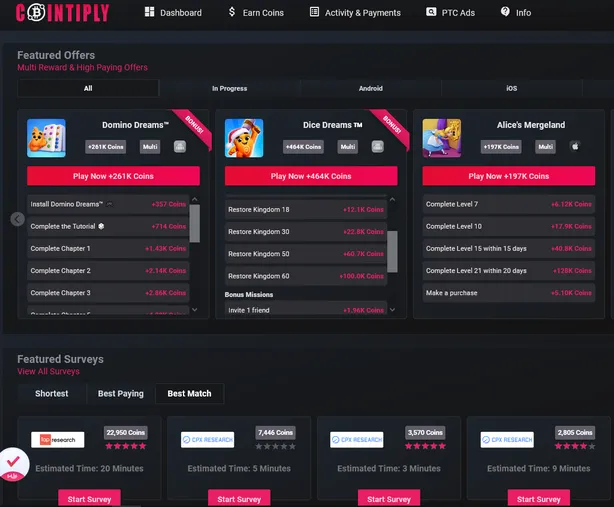Open the Info menu
The width and height of the screenshot is (614, 507).
click(x=516, y=13)
